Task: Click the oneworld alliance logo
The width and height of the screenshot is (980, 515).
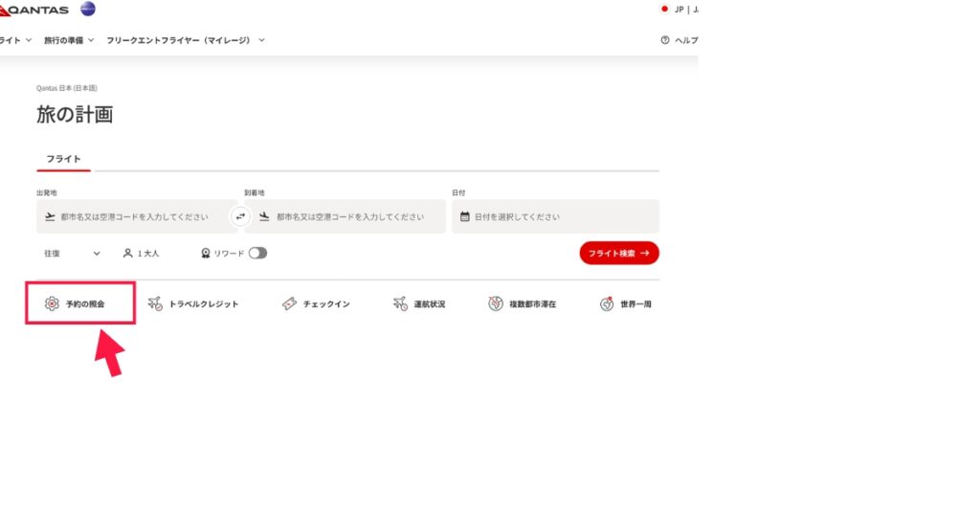Action: [88, 10]
